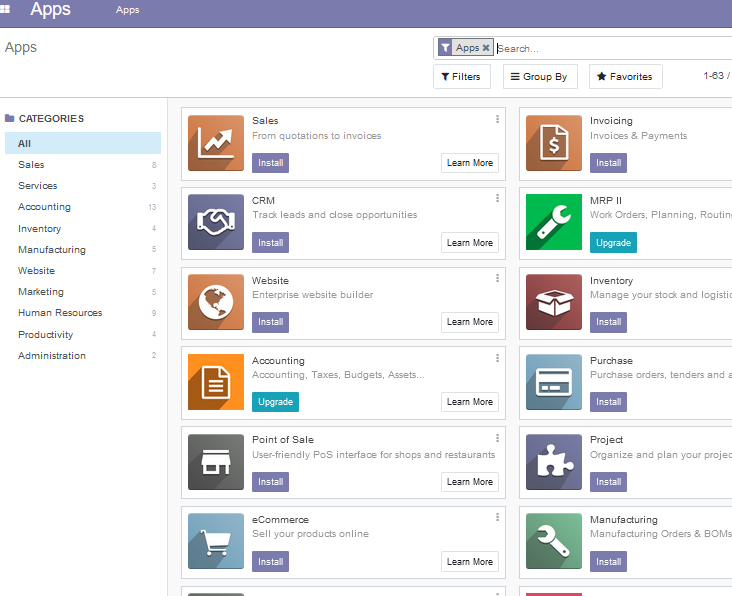This screenshot has height=596, width=732.
Task: Open Accounting card three-dot menu
Action: pyautogui.click(x=497, y=358)
